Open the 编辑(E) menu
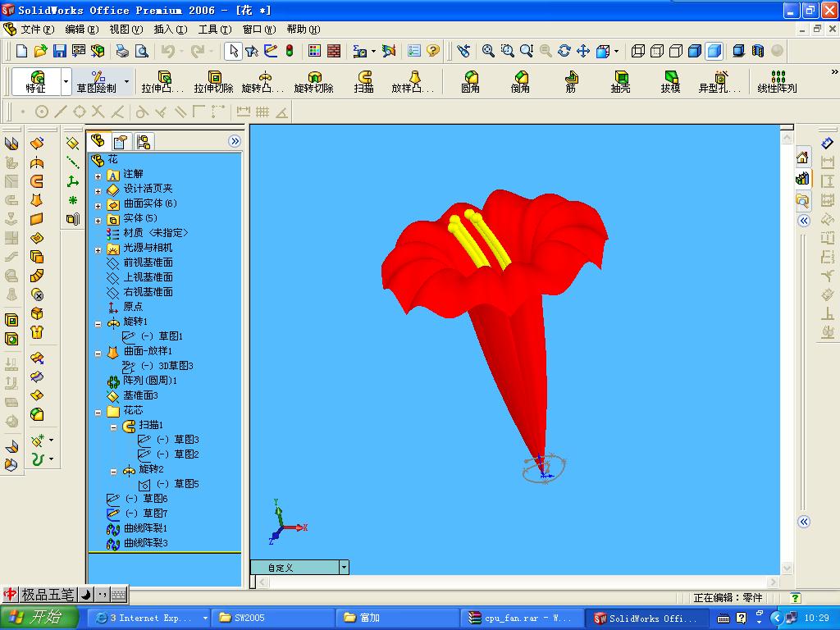Screen dimensions: 840x630 [81, 30]
